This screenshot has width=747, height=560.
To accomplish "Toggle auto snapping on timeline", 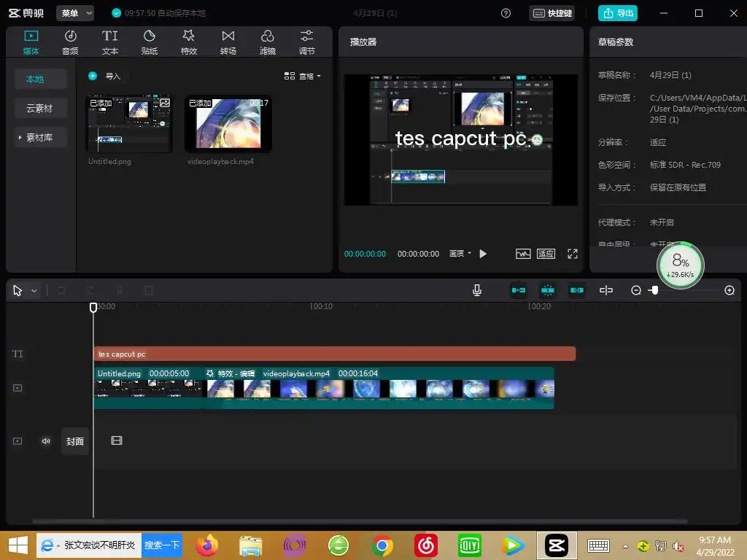I will pos(548,290).
